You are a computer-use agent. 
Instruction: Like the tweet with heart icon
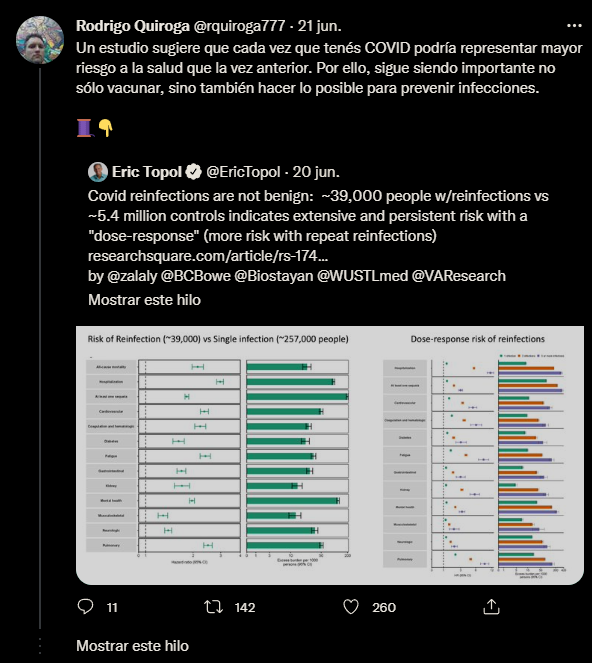click(351, 607)
